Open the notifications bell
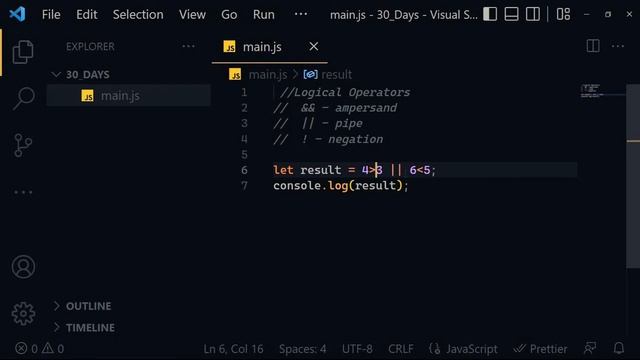Viewport: 640px width, 360px height. [619, 349]
